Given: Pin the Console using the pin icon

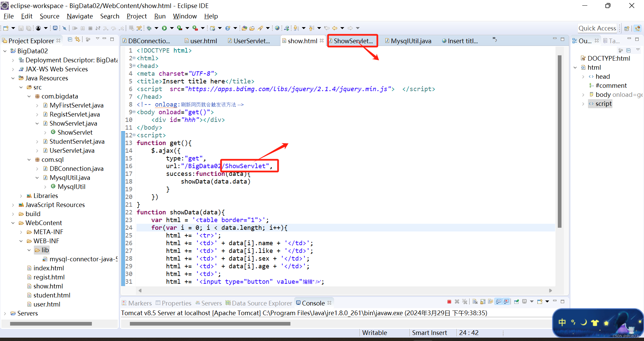Looking at the screenshot, I should 516,301.
